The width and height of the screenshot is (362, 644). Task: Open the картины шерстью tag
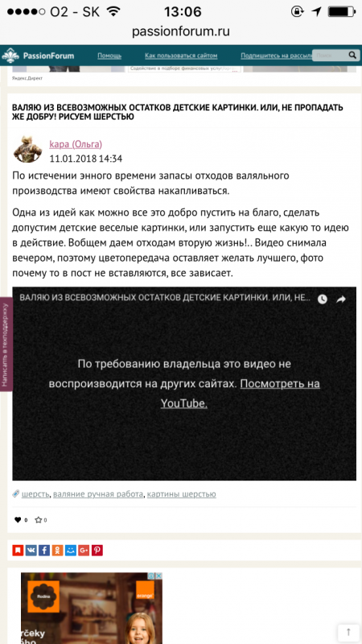pos(182,494)
